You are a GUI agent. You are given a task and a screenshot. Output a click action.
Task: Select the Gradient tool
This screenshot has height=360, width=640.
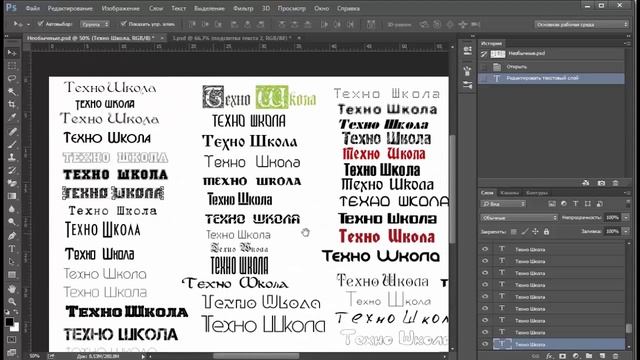coord(12,196)
